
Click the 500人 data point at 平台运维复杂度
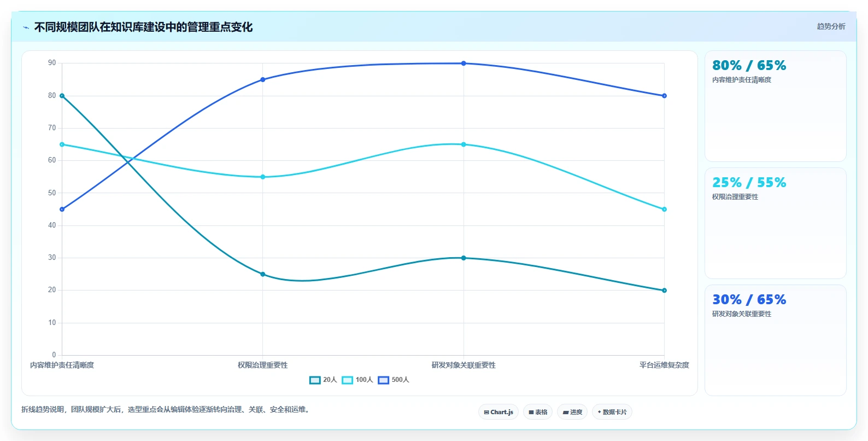(664, 96)
